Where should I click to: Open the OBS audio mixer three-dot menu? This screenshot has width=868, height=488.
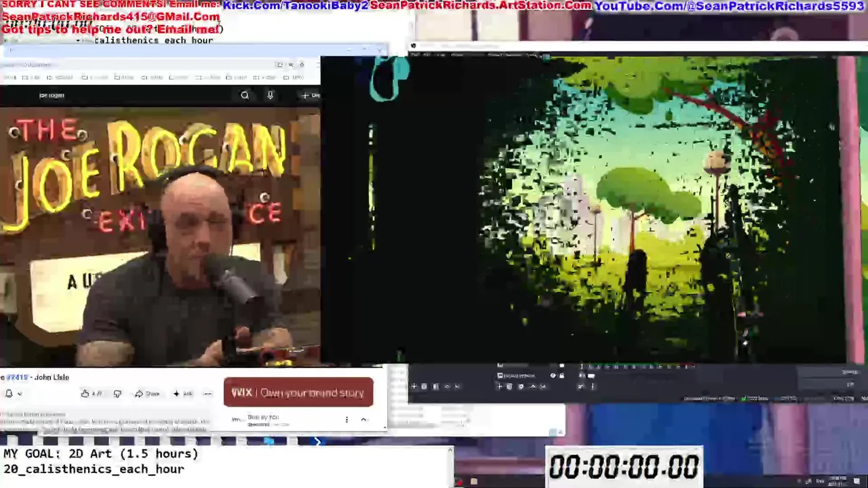click(x=593, y=386)
